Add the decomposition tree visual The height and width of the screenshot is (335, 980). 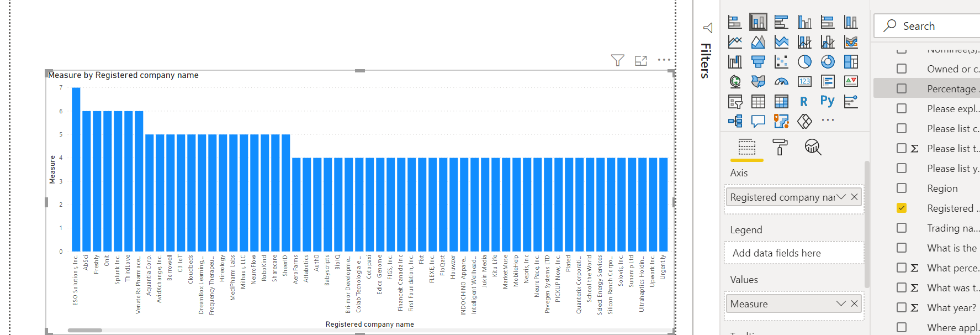735,121
